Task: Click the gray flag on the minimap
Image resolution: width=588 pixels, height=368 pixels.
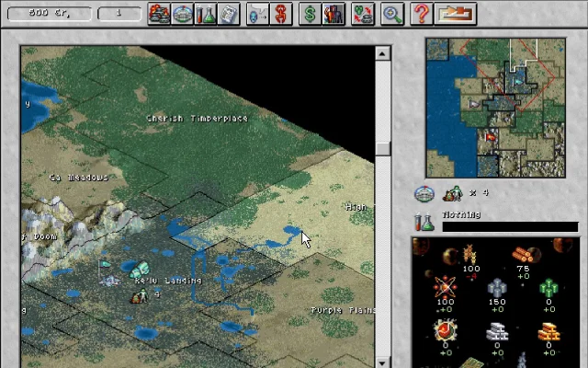Action: coord(474,104)
